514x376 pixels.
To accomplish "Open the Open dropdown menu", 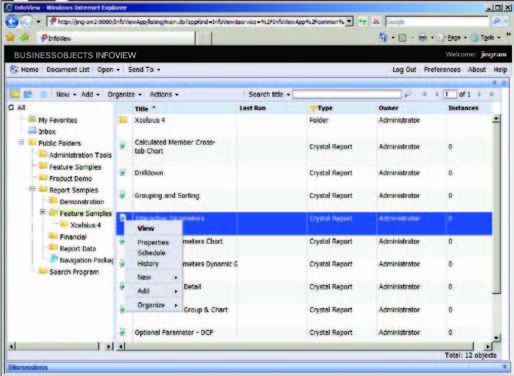I will click(x=108, y=69).
